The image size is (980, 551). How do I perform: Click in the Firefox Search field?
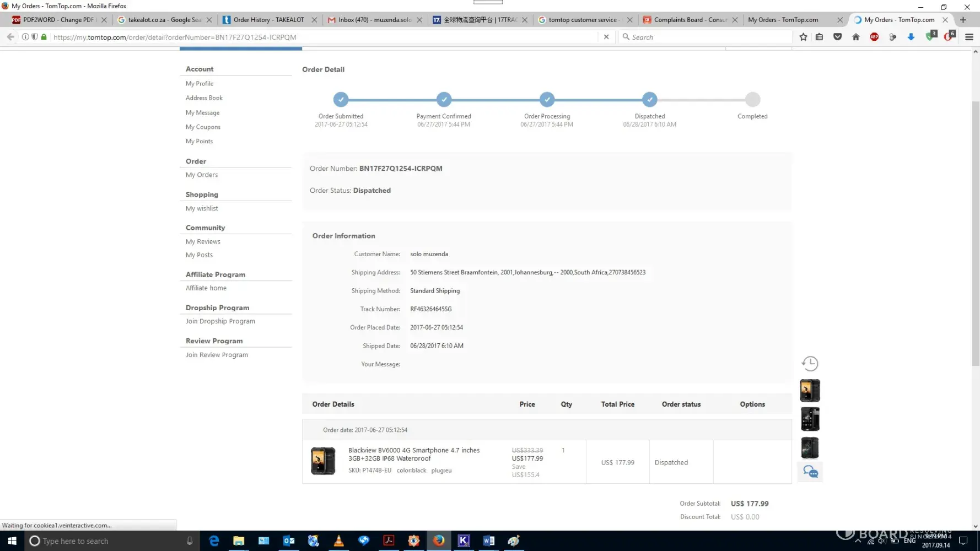click(708, 37)
